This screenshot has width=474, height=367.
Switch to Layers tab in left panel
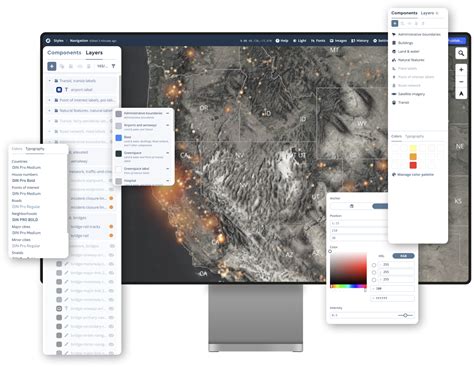click(x=94, y=53)
